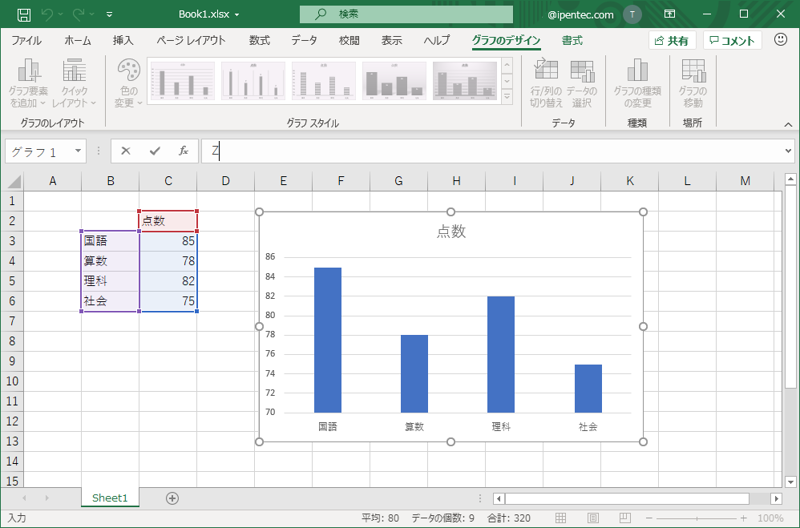The image size is (800, 528).
Task: Click the 検索 search box
Action: pyautogui.click(x=406, y=14)
